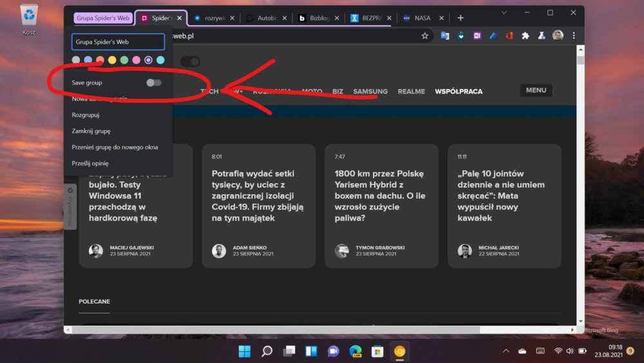Open Chrome's three-dot menu
Image resolution: width=644 pixels, height=363 pixels.
[x=574, y=35]
